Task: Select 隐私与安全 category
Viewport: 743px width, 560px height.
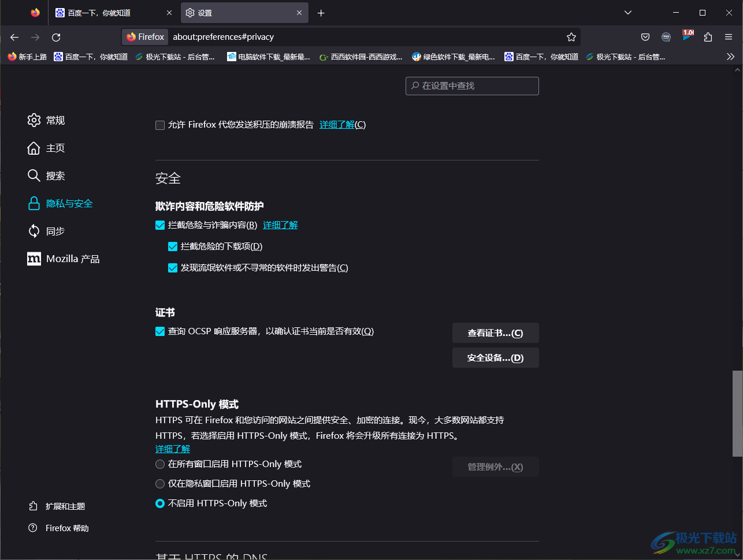Action: (60, 203)
